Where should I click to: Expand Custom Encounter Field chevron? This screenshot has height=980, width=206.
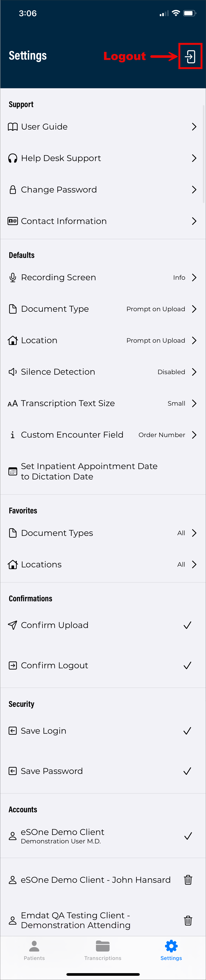(194, 435)
